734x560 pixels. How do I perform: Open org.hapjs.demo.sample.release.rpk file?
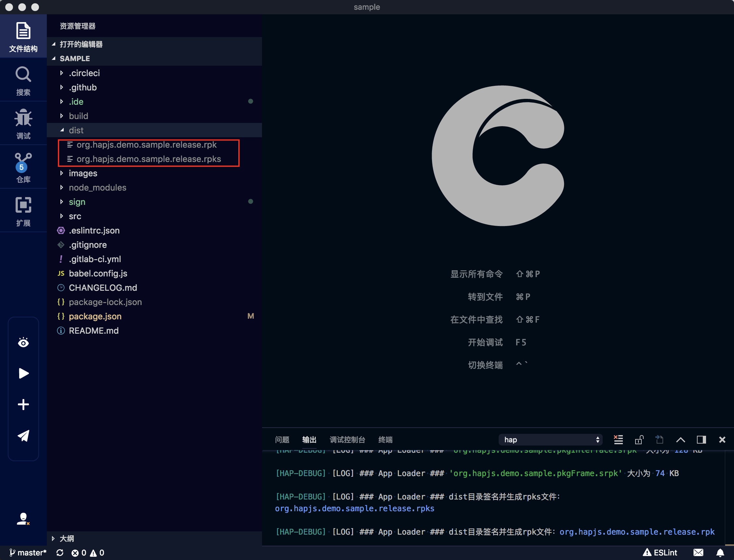coord(154,145)
